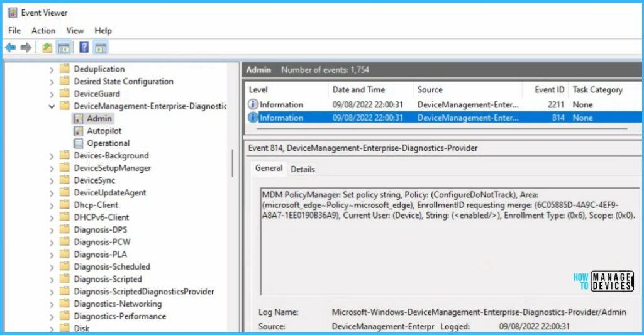The image size is (644, 335).
Task: Sort events by Date and Time column
Action: click(x=358, y=90)
